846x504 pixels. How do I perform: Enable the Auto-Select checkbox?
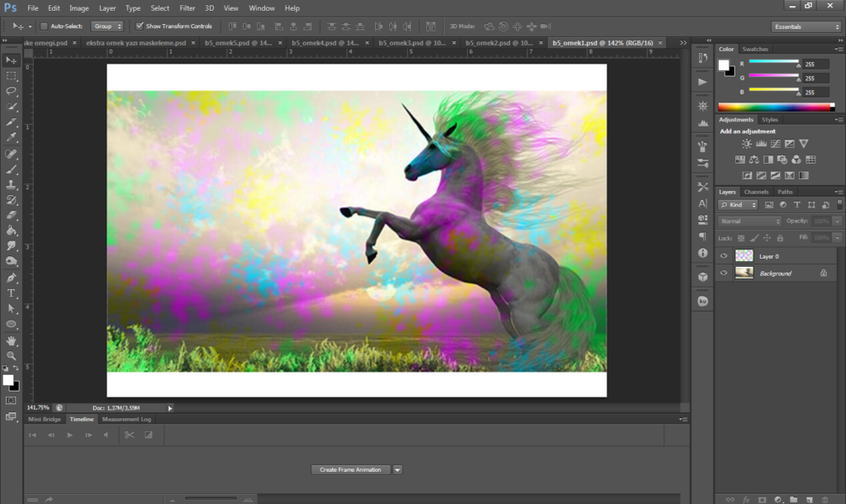44,26
